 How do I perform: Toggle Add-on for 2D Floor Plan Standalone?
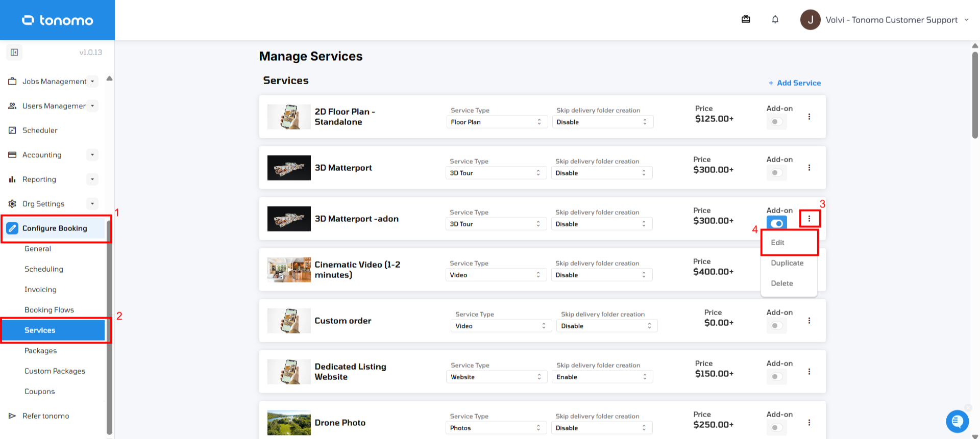(776, 122)
